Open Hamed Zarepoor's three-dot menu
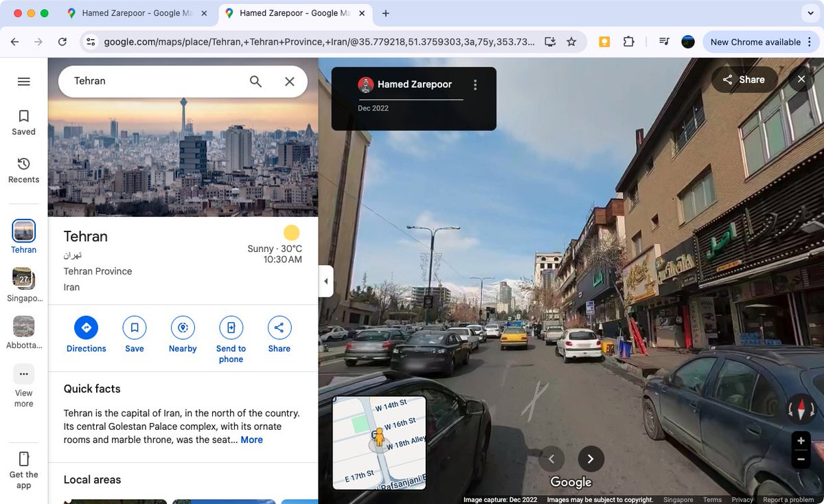Viewport: 824px width, 504px height. [475, 85]
